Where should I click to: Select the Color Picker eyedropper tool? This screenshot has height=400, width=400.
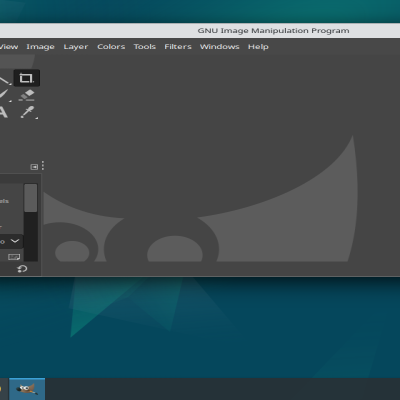coord(28,112)
